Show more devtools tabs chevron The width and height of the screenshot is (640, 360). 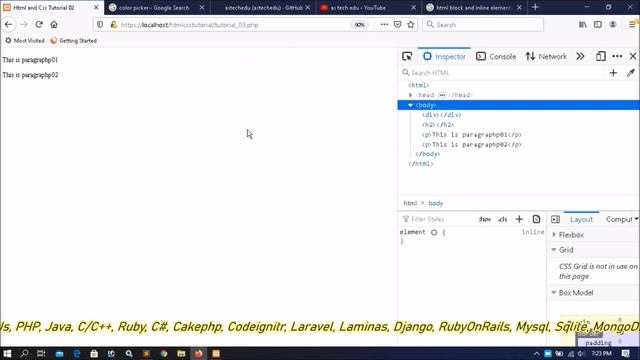tap(580, 56)
